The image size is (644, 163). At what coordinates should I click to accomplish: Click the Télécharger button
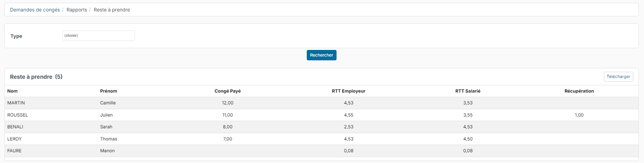click(x=618, y=77)
